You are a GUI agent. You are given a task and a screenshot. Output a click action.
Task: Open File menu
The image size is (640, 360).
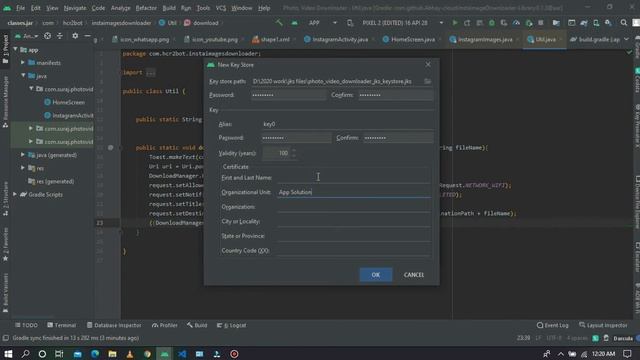click(20, 8)
